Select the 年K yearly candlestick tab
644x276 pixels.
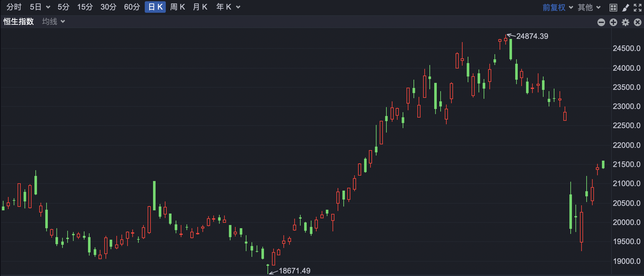click(224, 7)
